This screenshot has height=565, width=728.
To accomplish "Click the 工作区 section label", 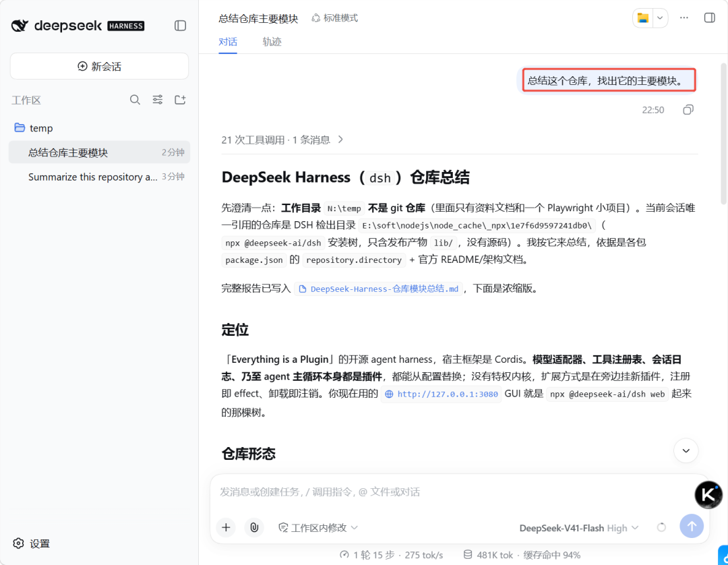I will (26, 100).
